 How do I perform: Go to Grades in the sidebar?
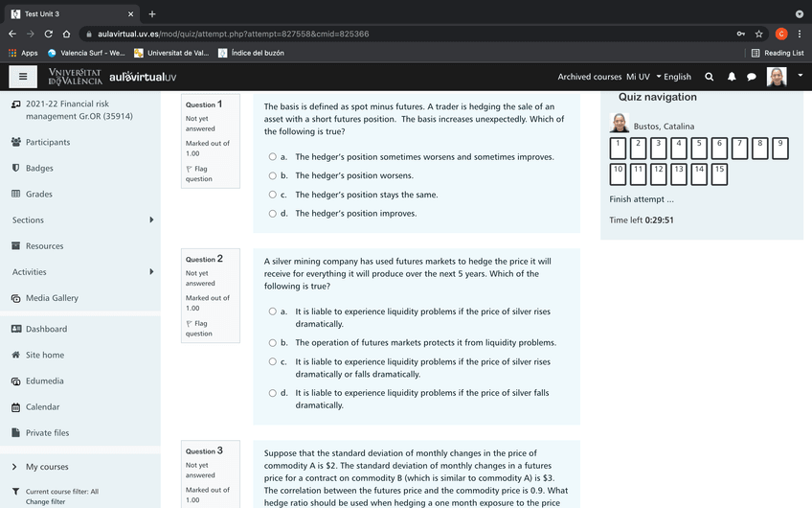[39, 195]
